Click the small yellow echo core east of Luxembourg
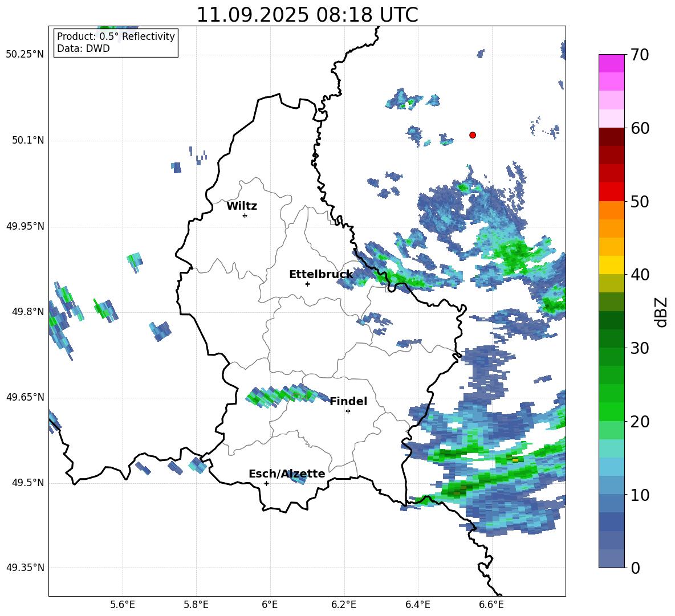The width and height of the screenshot is (675, 616). pos(515,460)
